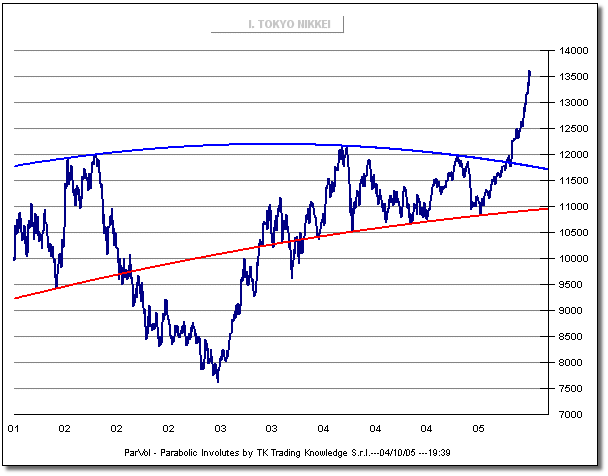Click the 05 x-axis year label

click(478, 429)
